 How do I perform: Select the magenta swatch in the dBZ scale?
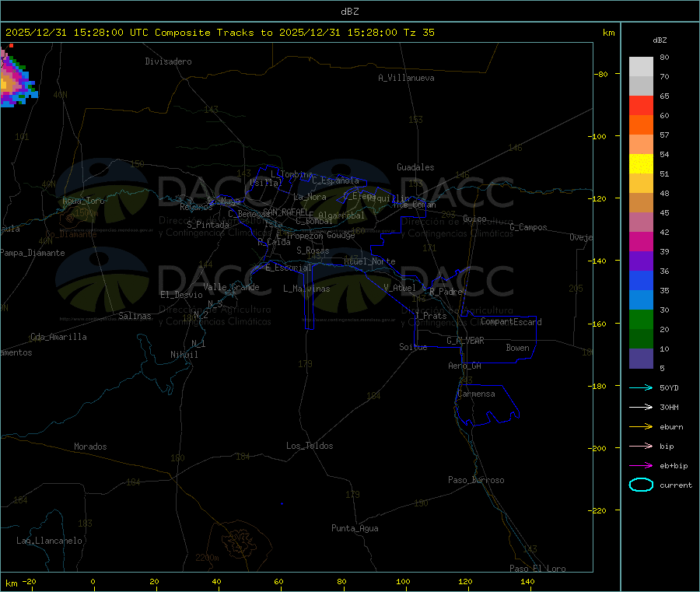click(641, 241)
